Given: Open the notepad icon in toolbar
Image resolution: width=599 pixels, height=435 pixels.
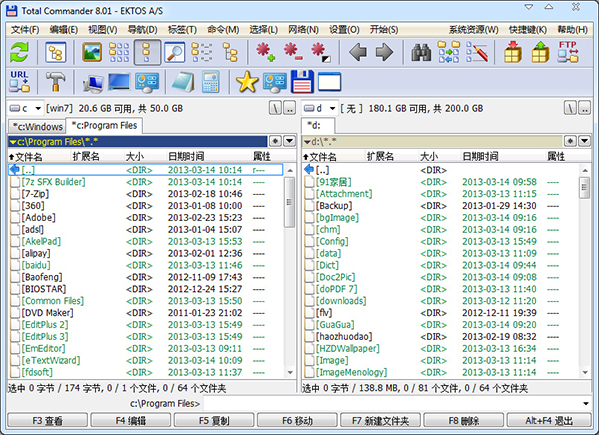Looking at the screenshot, I should pos(183,82).
